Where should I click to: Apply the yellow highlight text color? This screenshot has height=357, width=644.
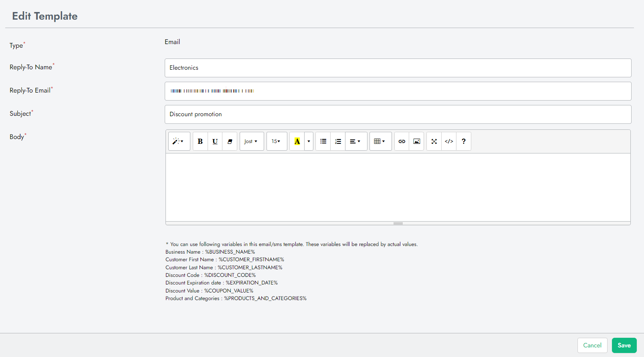[297, 141]
